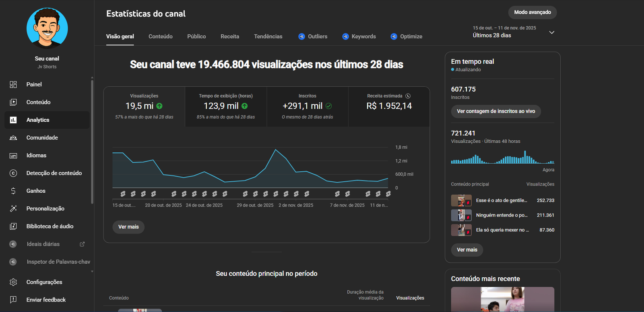Switch to the Receita tab
The height and width of the screenshot is (312, 644).
[230, 36]
